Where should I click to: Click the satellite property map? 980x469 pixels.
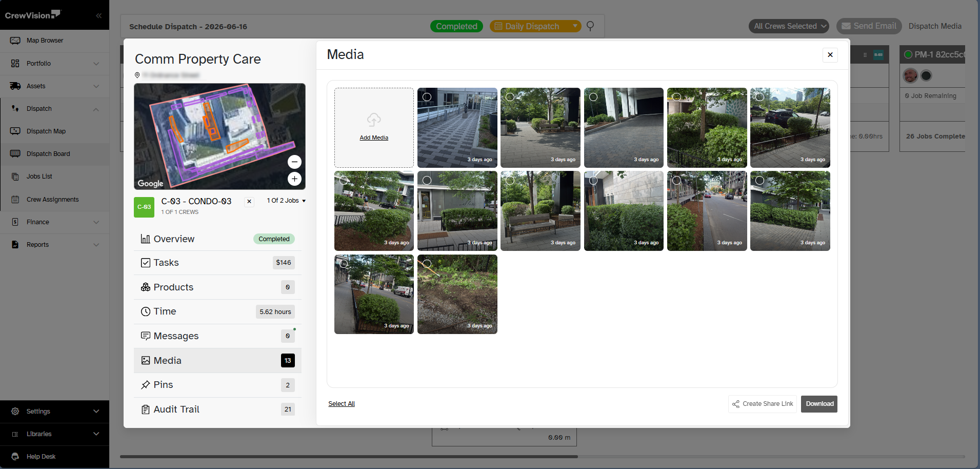[219, 136]
